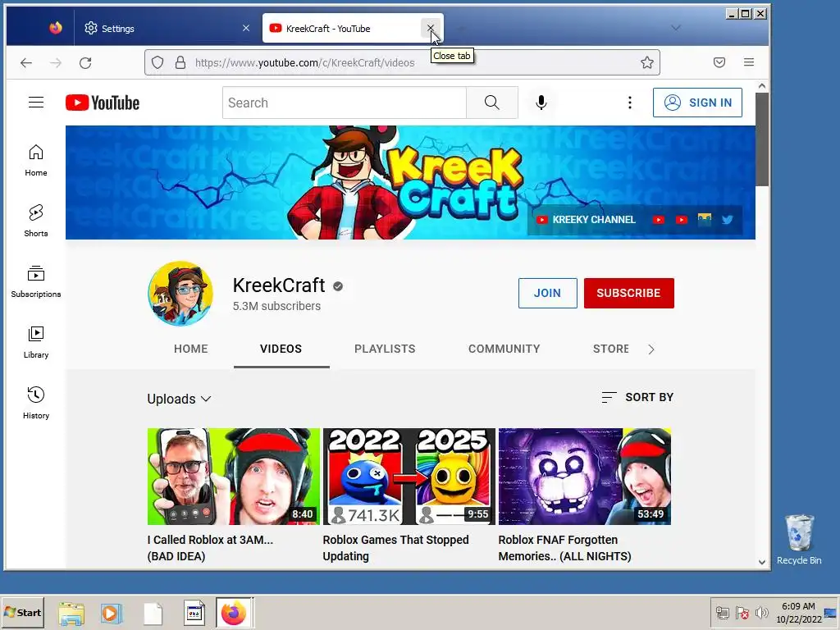The height and width of the screenshot is (630, 840).
Task: Click the search magnifier button
Action: [492, 103]
